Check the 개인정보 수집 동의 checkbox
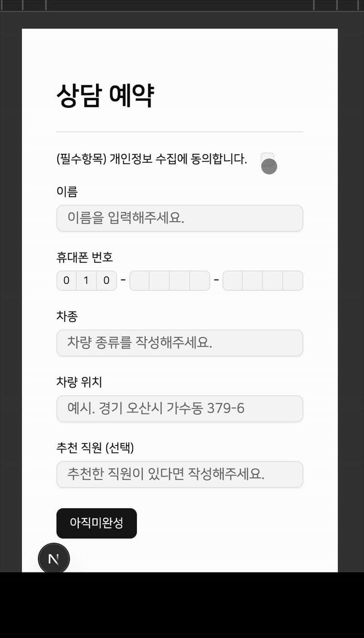 pyautogui.click(x=268, y=159)
